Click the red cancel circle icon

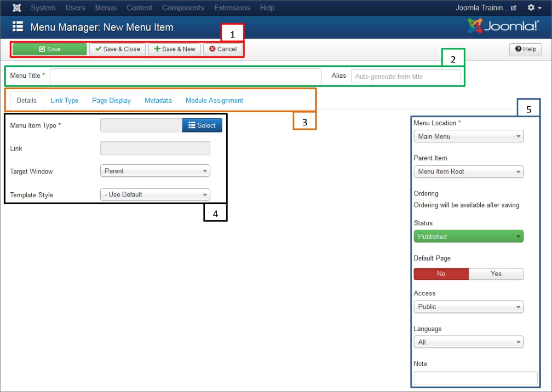(x=213, y=49)
